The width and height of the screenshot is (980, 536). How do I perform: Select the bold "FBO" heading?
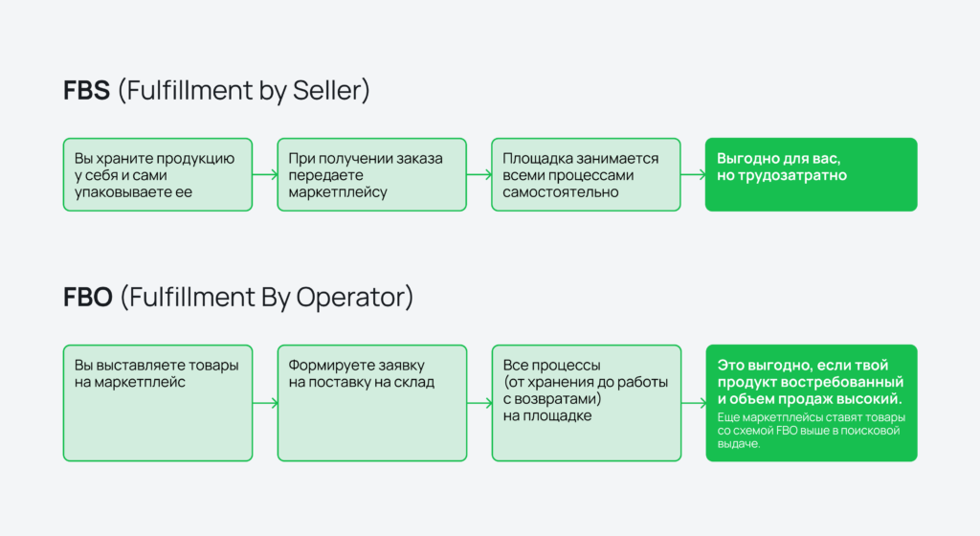tap(87, 298)
